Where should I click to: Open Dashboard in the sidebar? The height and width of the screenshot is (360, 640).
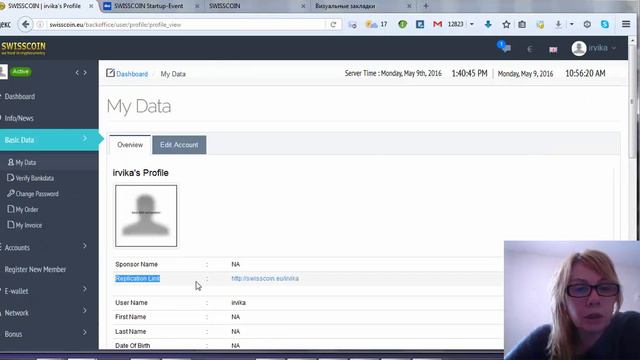[x=20, y=97]
